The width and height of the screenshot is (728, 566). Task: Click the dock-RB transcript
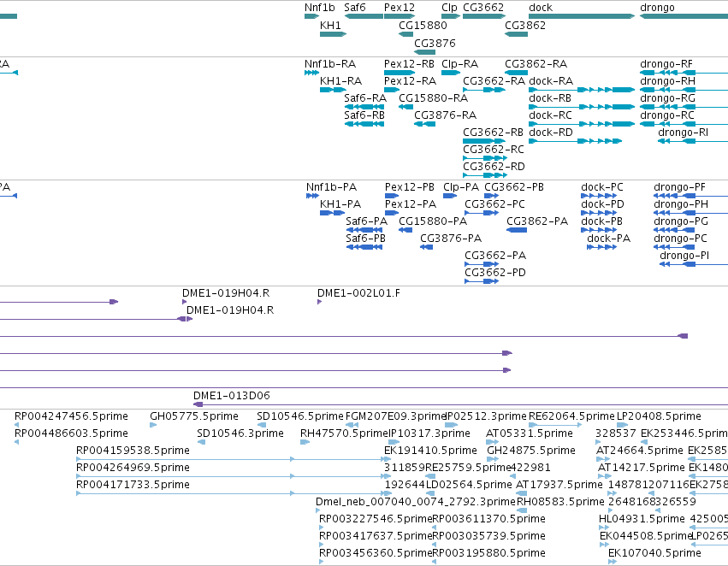click(582, 107)
